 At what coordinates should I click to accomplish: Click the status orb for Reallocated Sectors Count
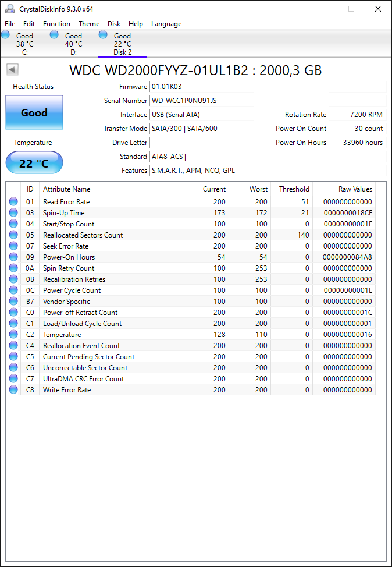13,235
